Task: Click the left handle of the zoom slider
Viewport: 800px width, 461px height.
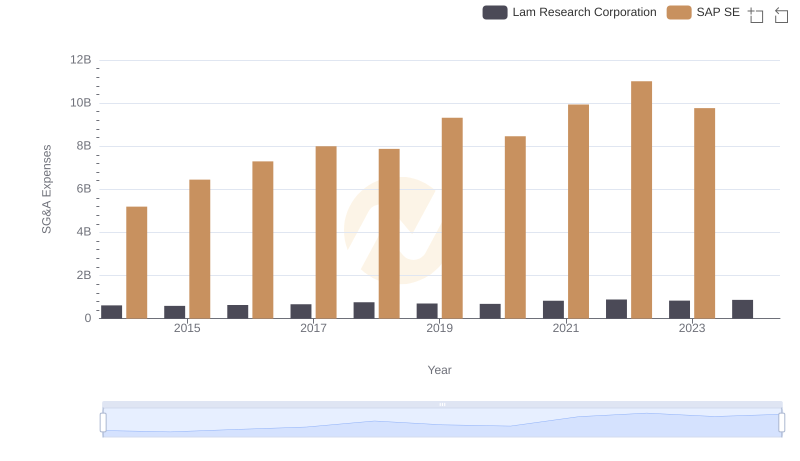Action: [x=103, y=422]
